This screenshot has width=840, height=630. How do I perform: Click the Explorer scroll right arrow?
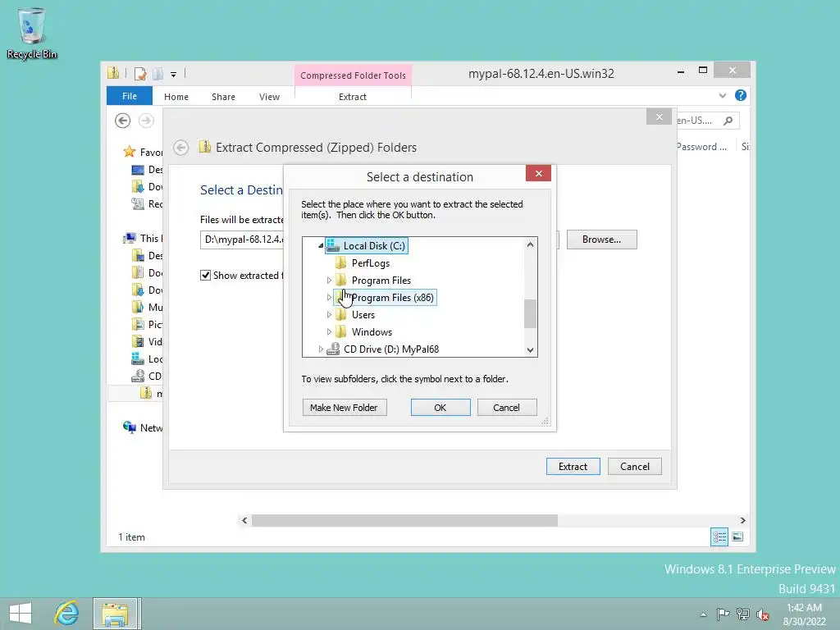pyautogui.click(x=742, y=520)
